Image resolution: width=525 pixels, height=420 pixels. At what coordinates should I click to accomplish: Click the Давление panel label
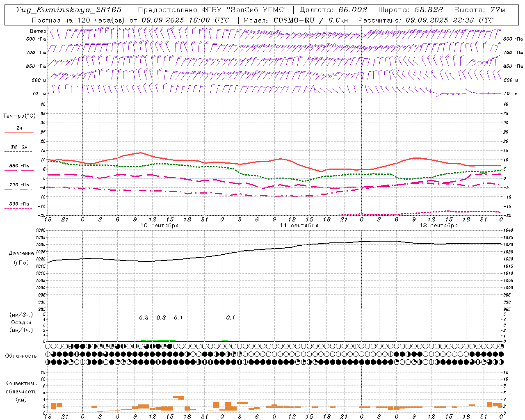pyautogui.click(x=21, y=253)
